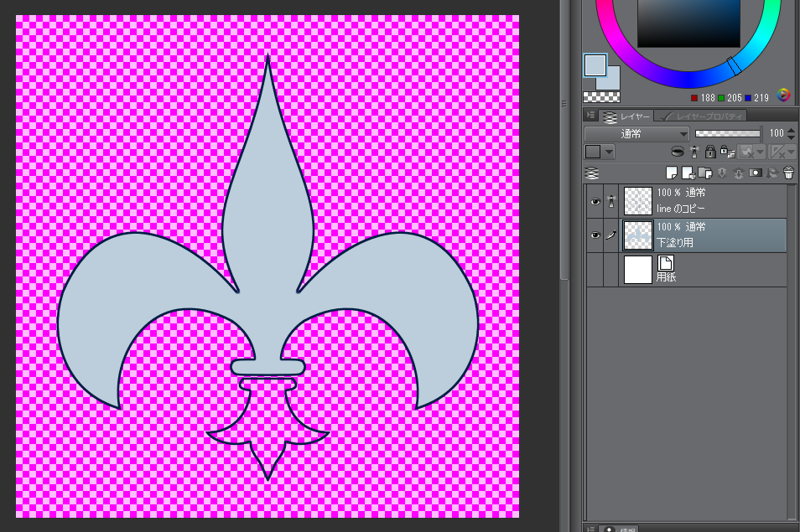800x532 pixels.
Task: Click the opacity value 100 field
Action: click(777, 133)
